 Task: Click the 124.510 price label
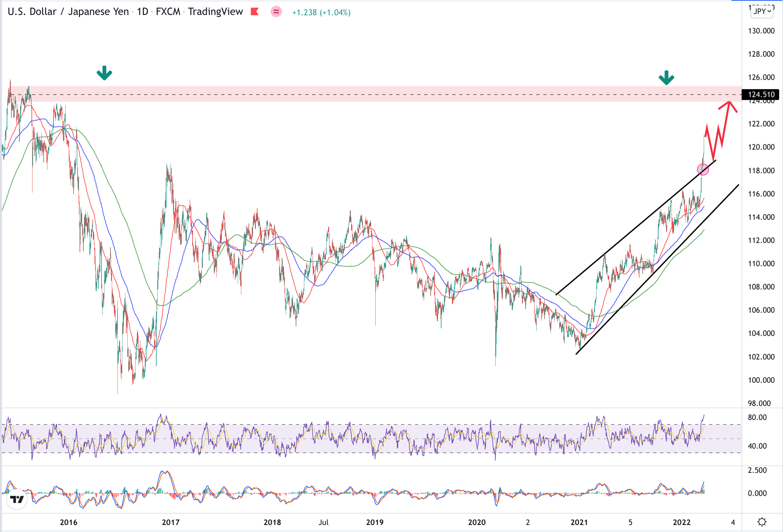coord(761,94)
